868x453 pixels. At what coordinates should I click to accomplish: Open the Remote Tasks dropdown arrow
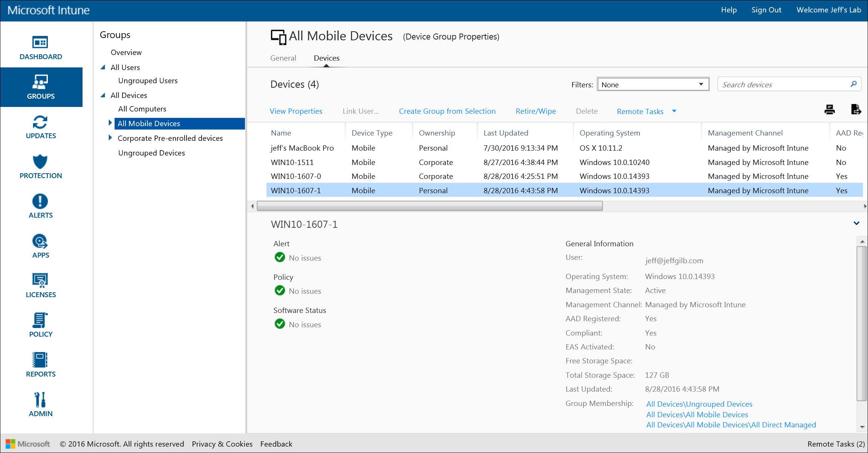tap(674, 111)
